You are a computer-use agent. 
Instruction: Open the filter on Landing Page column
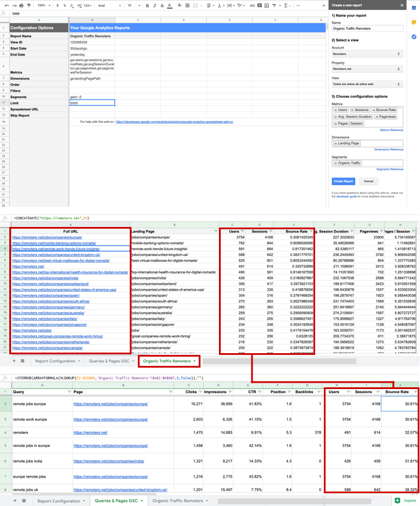(216, 232)
